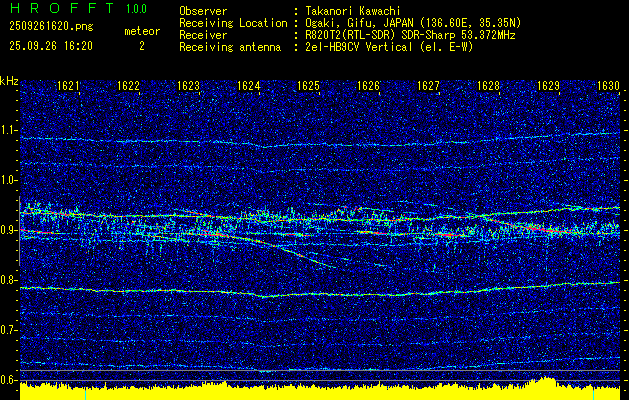This screenshot has width=629, height=400.
Task: Click time marker 1624
Action: [x=248, y=85]
